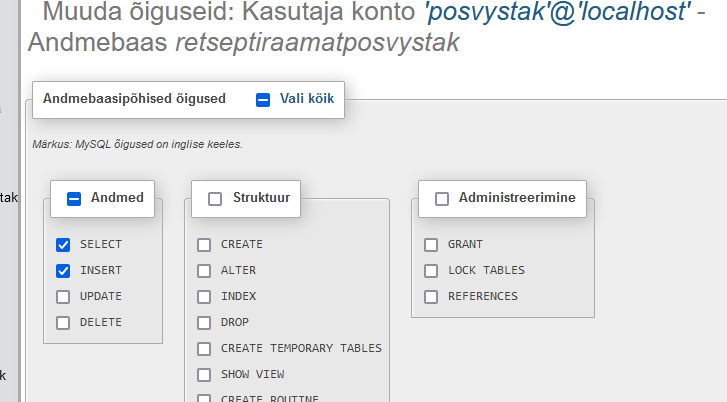Tick the REFERENCES privilege checkbox
The height and width of the screenshot is (402, 727).
pyautogui.click(x=431, y=296)
